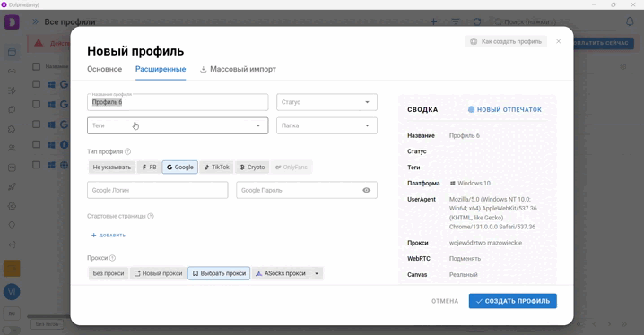Click województwo mazowieckie proxy value
The image size is (644, 335).
click(485, 243)
